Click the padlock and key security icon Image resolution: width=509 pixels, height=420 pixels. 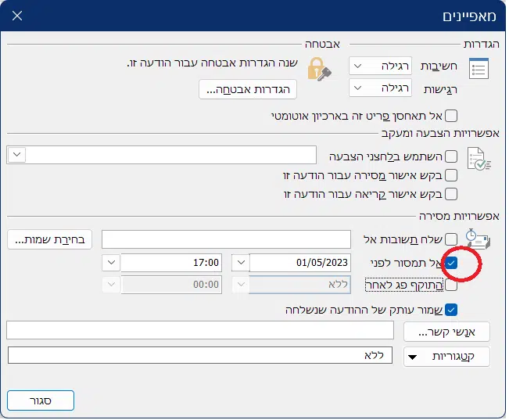(320, 69)
